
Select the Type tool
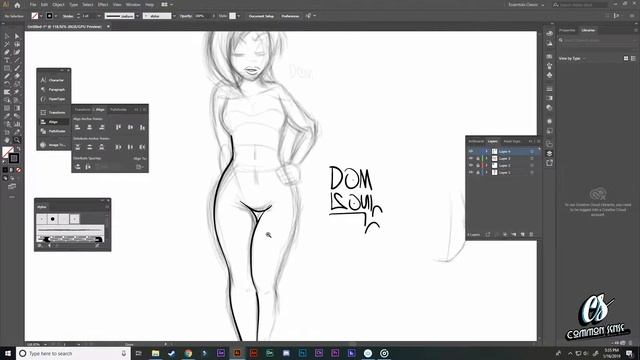point(7,60)
